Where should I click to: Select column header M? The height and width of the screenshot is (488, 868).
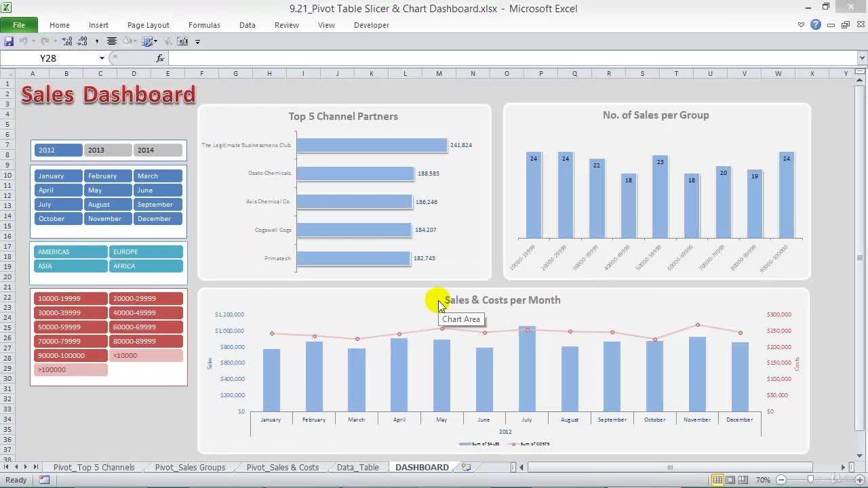(439, 73)
